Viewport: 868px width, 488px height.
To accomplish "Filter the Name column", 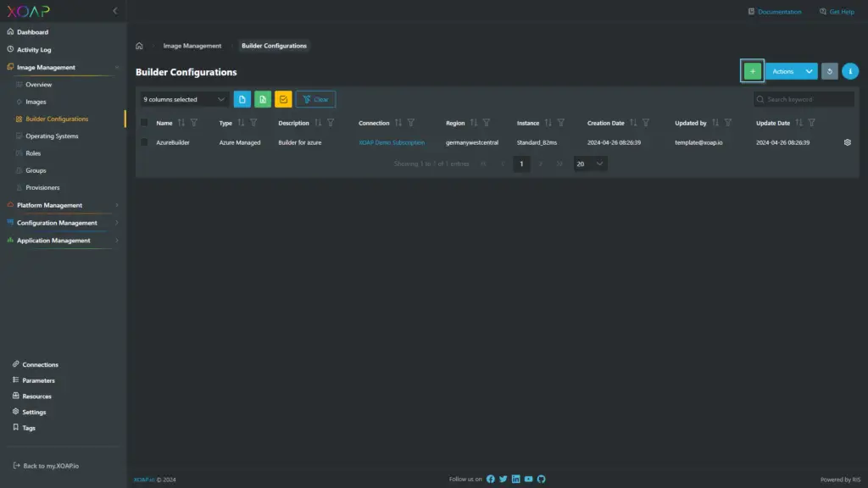I will click(194, 123).
